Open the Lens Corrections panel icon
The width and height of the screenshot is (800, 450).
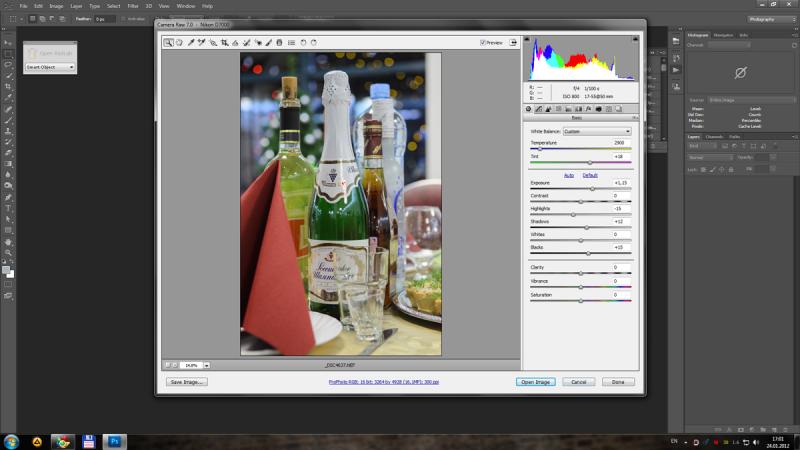[579, 109]
